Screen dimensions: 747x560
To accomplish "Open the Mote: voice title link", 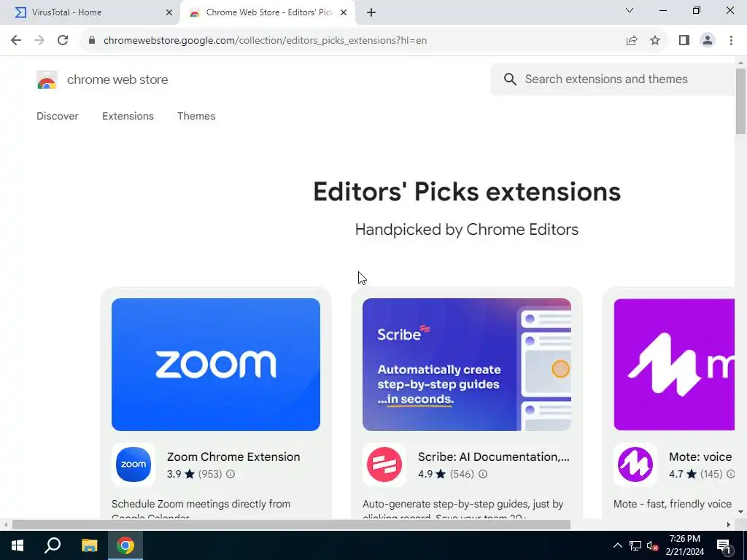I will click(700, 456).
